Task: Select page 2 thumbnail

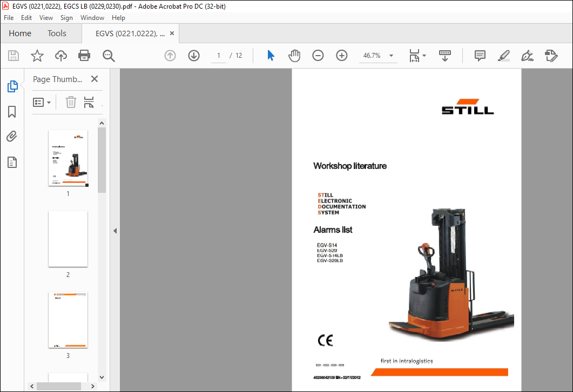Action: (68, 239)
